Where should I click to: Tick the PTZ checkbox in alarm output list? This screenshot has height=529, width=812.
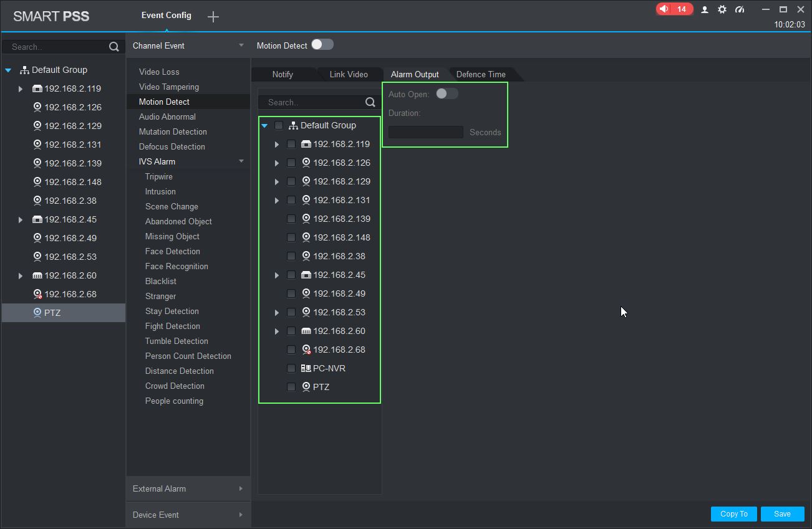[x=291, y=387]
